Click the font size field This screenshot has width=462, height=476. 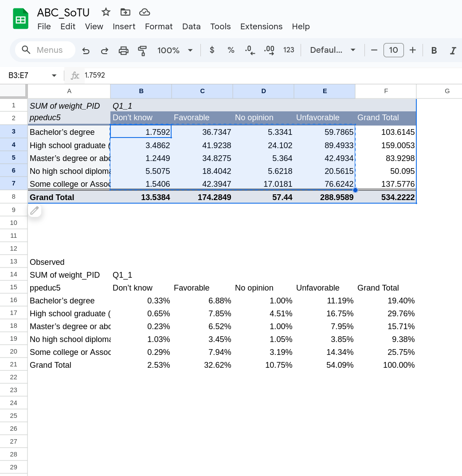393,50
